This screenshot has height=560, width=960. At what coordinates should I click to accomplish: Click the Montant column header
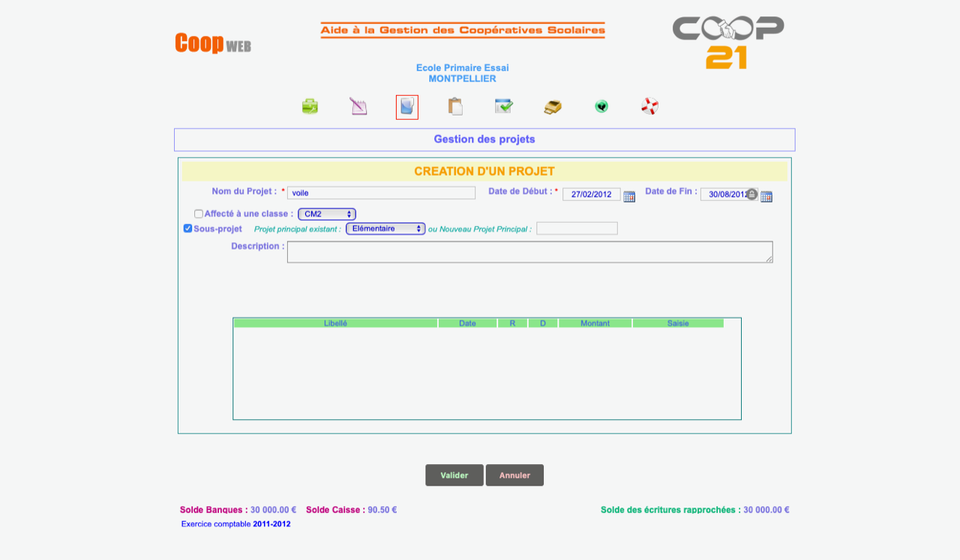click(x=595, y=323)
